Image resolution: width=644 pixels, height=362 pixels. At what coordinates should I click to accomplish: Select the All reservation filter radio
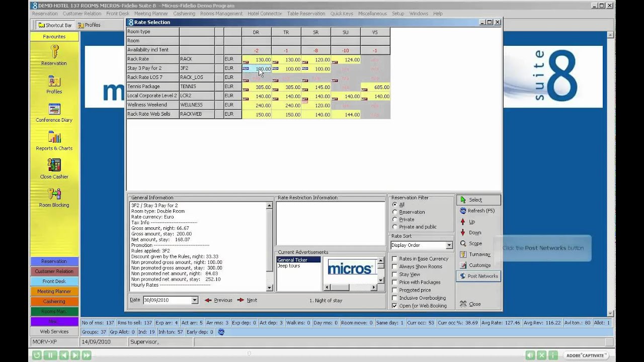395,205
